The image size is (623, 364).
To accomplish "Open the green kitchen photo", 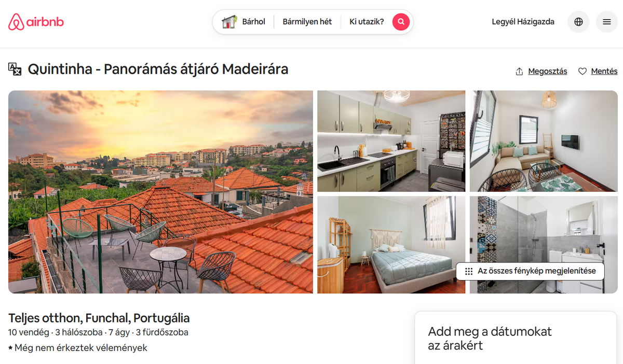I will [x=391, y=141].
